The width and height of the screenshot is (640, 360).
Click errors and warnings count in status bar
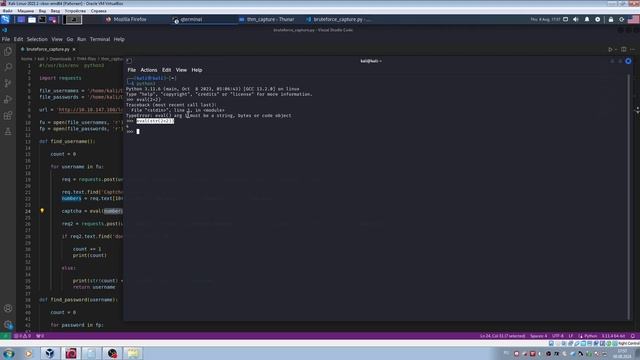(23, 336)
